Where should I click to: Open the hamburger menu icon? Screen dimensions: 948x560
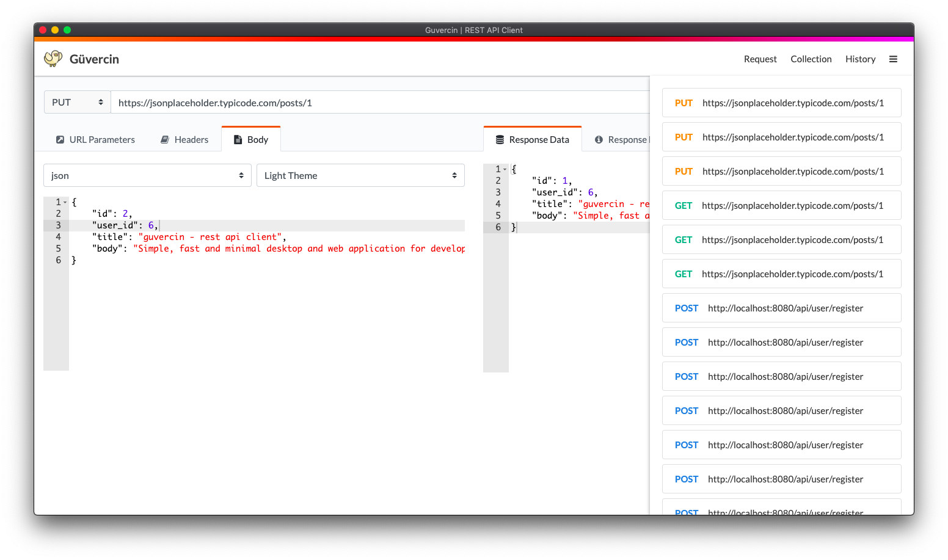(893, 59)
